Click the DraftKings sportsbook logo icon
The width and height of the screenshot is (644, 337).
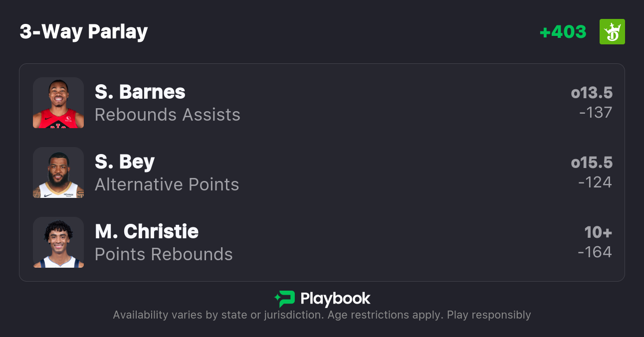click(612, 32)
